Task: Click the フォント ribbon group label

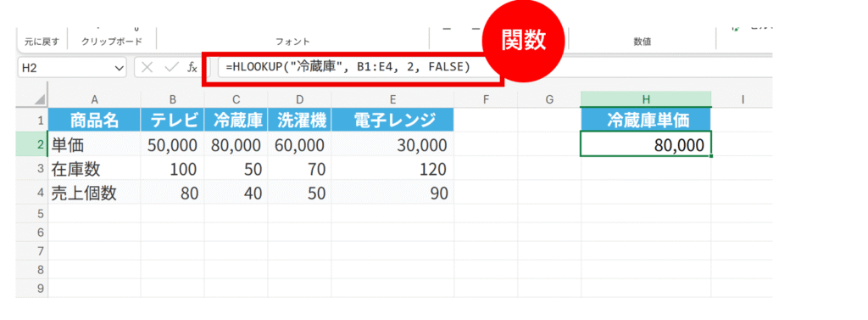Action: (x=292, y=42)
